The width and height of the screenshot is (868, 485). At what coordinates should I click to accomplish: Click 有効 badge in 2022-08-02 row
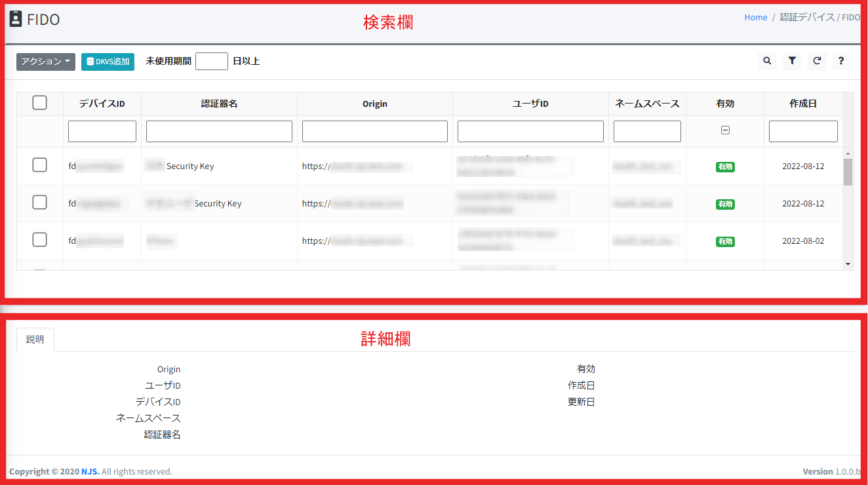click(725, 241)
